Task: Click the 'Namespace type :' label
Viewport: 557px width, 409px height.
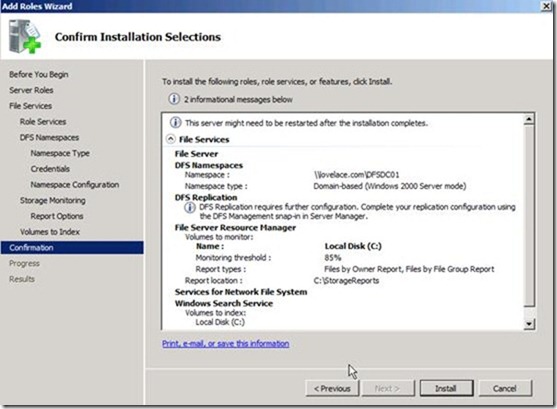Action: pyautogui.click(x=216, y=186)
